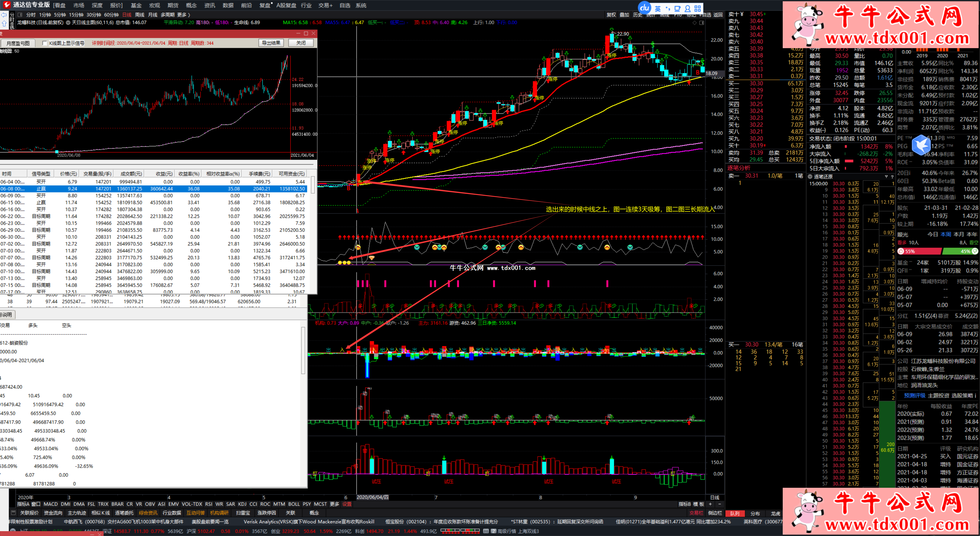The image size is (980, 536).
Task: Switch to 队列 tab below tick list
Action: click(x=735, y=514)
